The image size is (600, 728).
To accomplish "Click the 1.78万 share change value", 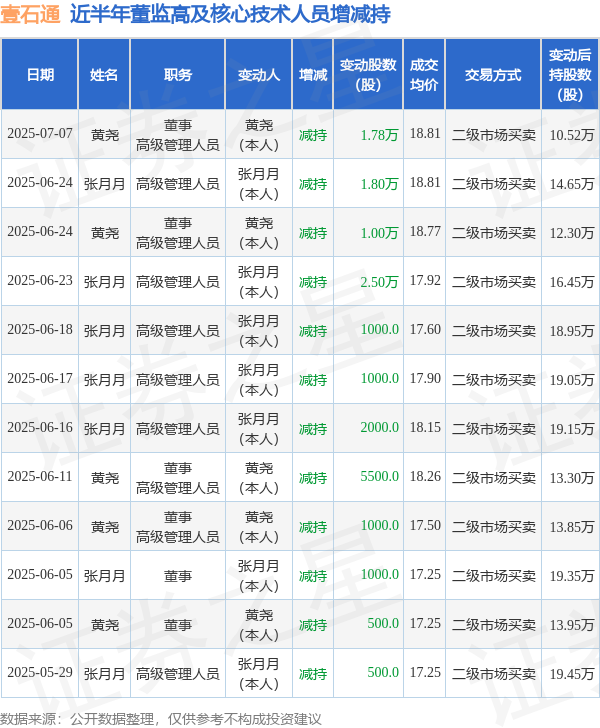I will pyautogui.click(x=379, y=135).
